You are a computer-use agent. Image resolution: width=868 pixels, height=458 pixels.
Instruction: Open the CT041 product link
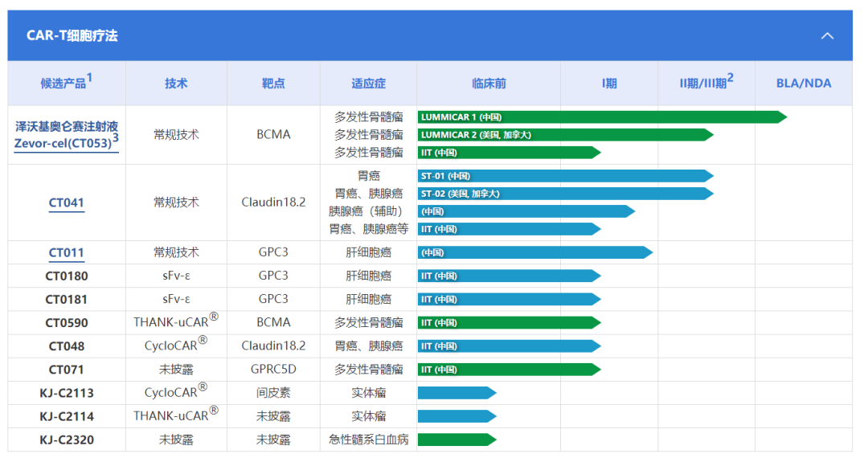point(67,202)
